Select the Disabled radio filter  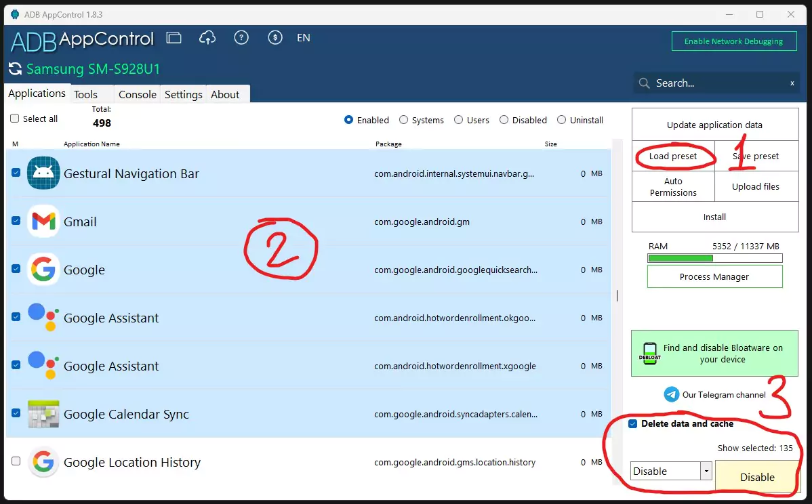point(504,120)
